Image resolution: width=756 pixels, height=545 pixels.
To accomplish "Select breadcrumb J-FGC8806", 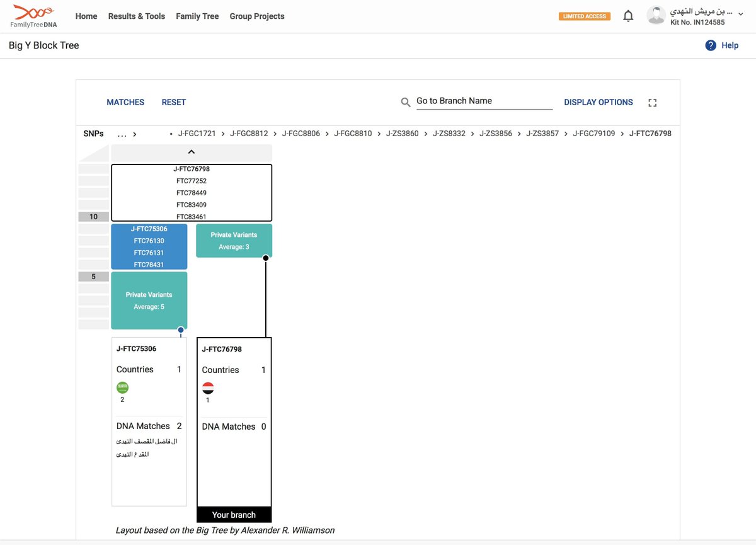I will pyautogui.click(x=301, y=134).
